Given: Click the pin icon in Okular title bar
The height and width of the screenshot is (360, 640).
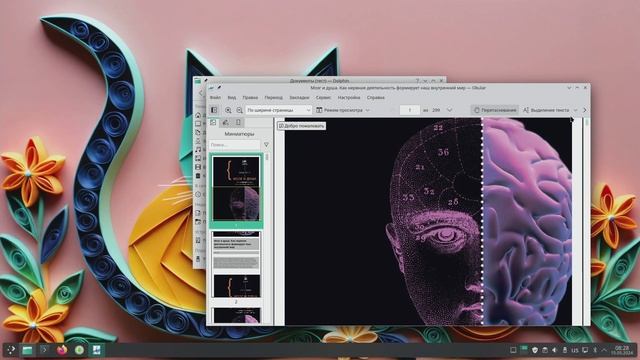Looking at the screenshot, I should click(219, 87).
